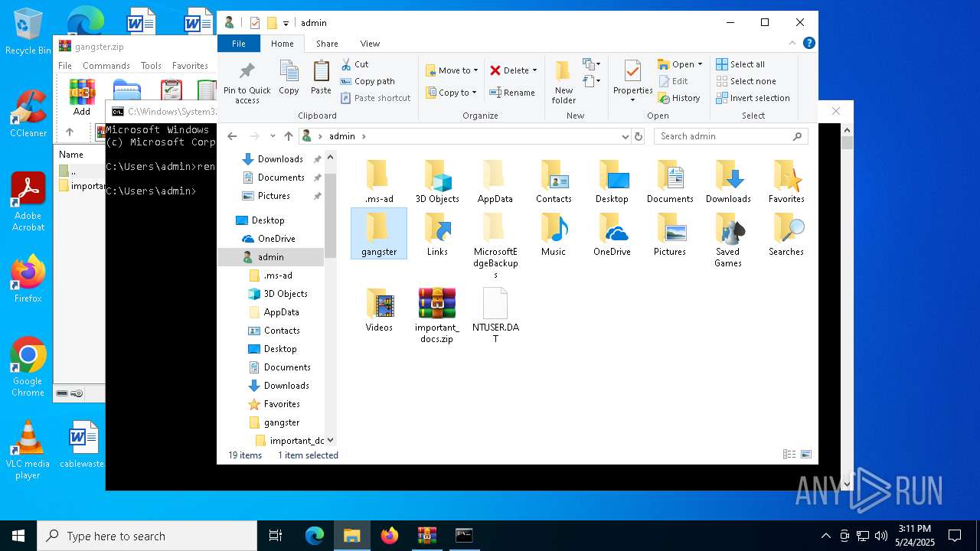The image size is (980, 551).
Task: Switch to the View tab
Action: click(x=370, y=44)
